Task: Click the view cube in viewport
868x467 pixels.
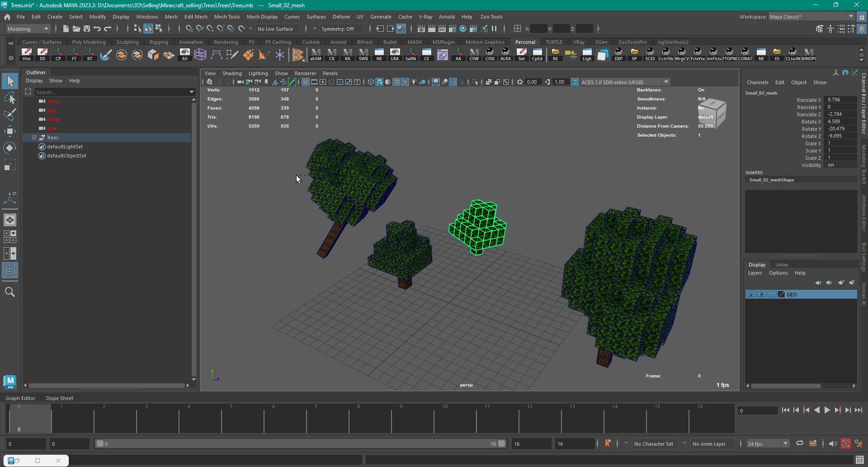Action: point(712,113)
